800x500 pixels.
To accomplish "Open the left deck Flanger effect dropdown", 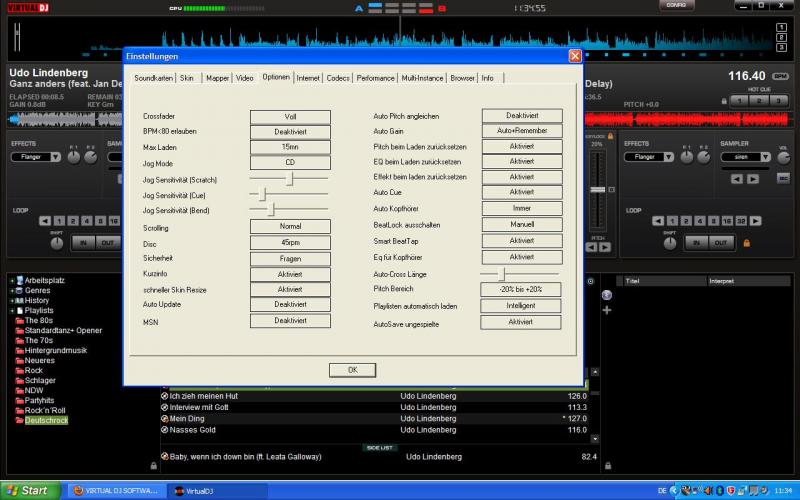I will (56, 157).
